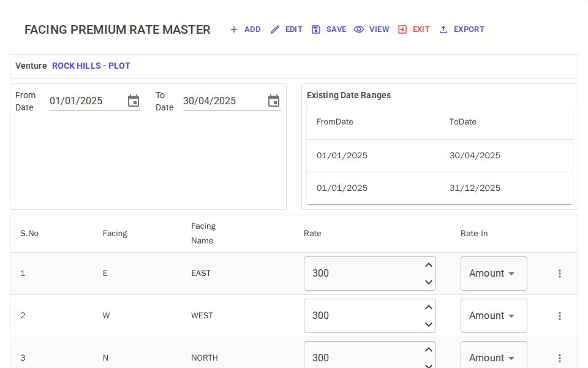Open the Amount dropdown for EAST facing
The height and width of the screenshot is (368, 588).
pyautogui.click(x=494, y=274)
